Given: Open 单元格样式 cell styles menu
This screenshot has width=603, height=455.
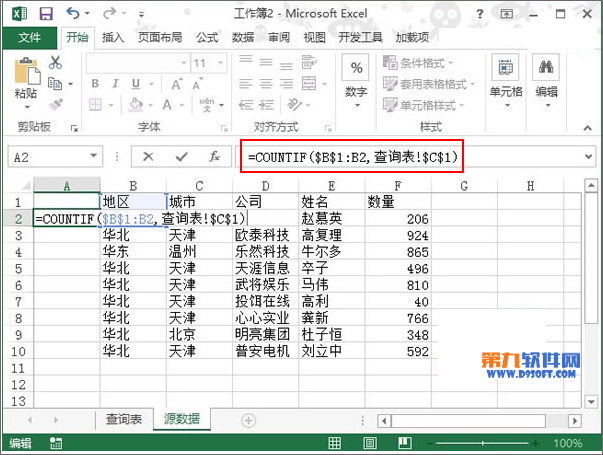Looking at the screenshot, I should pyautogui.click(x=423, y=105).
